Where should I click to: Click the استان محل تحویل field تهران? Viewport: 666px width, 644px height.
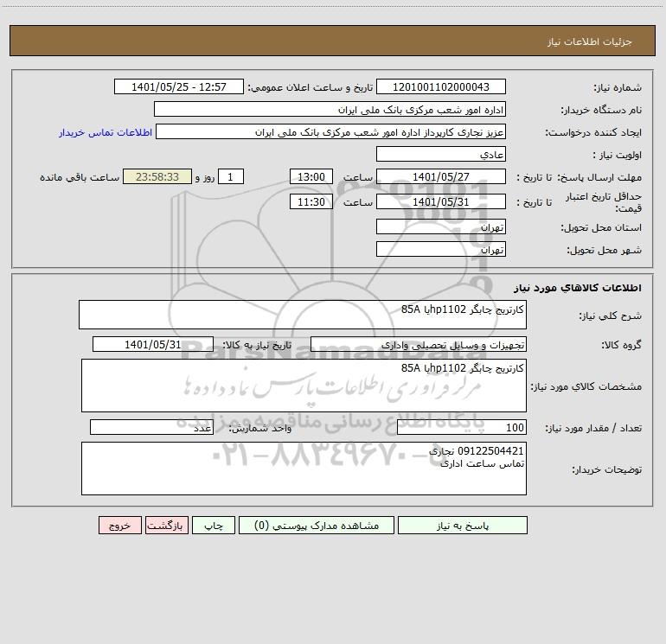441,226
